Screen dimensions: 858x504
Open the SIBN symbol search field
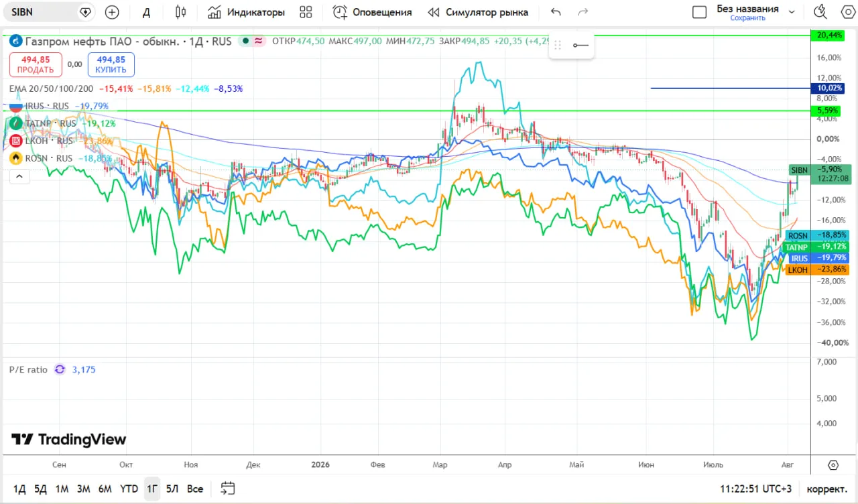40,12
